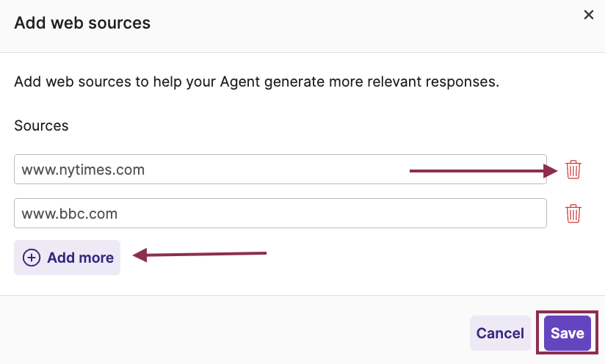Focus the www.nytimes.com source field
The width and height of the screenshot is (605, 364).
[280, 170]
